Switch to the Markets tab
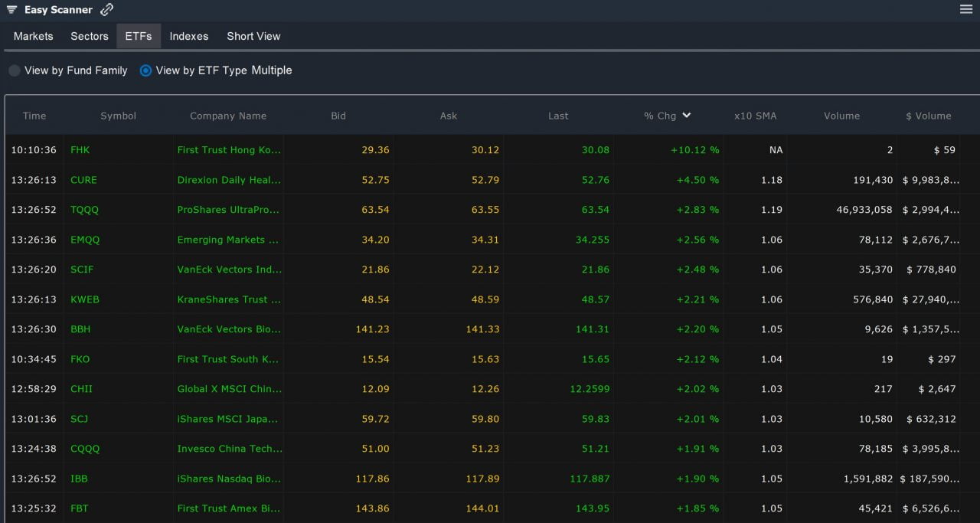The width and height of the screenshot is (980, 523). [x=33, y=36]
